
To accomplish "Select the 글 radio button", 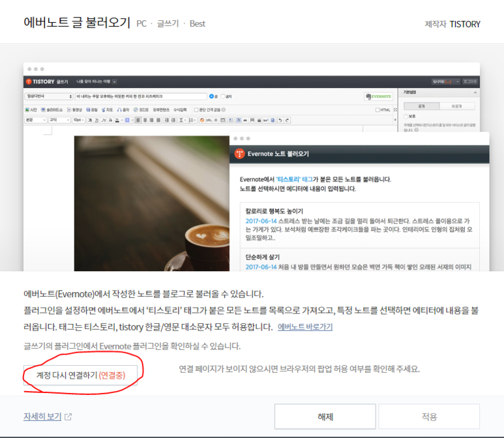I will [x=211, y=96].
